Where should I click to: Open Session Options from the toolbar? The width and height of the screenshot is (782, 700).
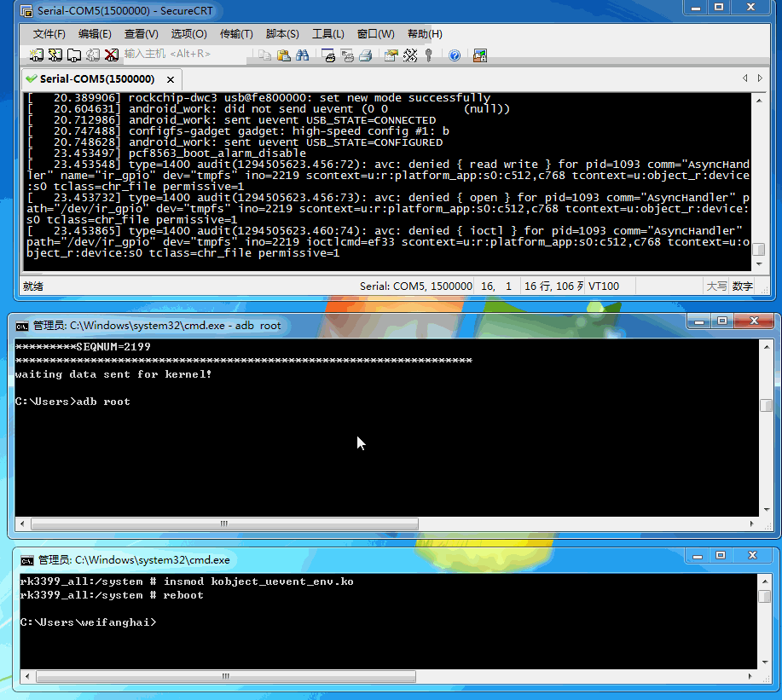pyautogui.click(x=391, y=55)
